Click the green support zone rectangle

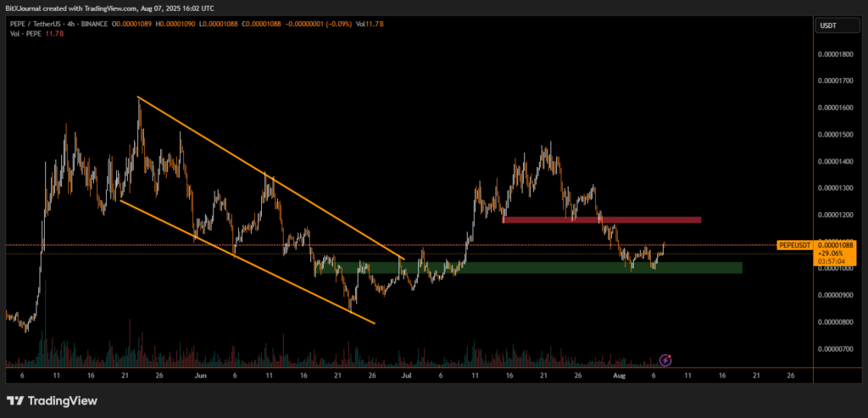coord(527,268)
